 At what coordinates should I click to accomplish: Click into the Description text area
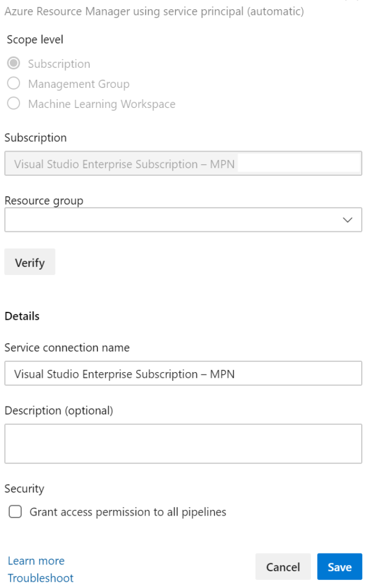point(183,443)
